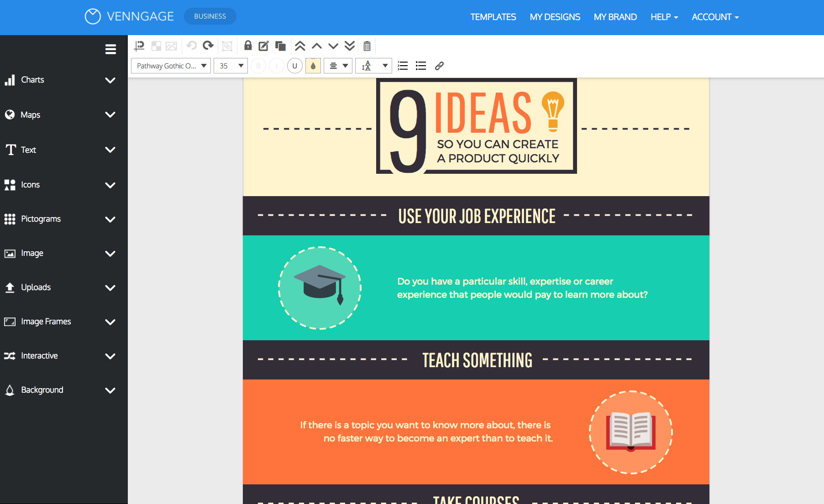Toggle underline formatting
Screen dimensions: 824x504
coord(295,66)
